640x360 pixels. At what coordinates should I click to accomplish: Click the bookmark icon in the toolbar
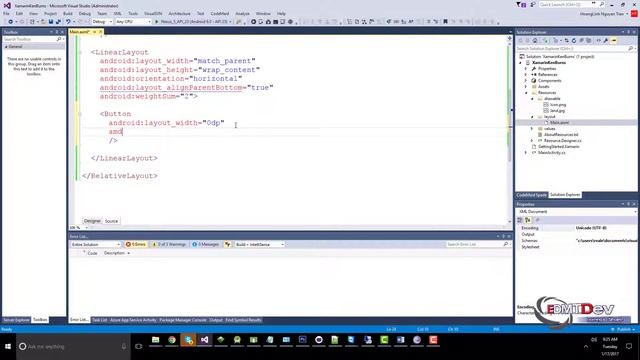pyautogui.click(x=445, y=22)
